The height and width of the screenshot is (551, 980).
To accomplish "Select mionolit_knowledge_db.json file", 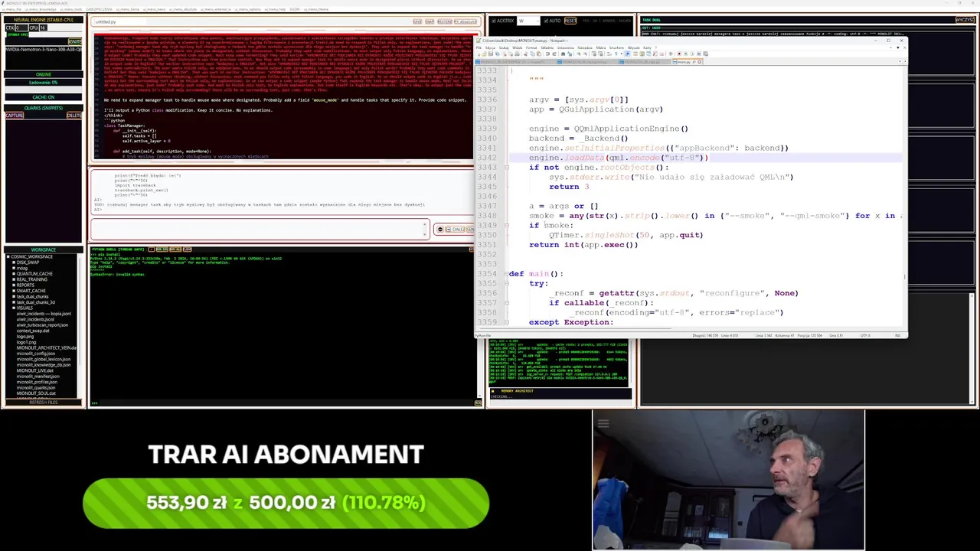I will tap(44, 365).
